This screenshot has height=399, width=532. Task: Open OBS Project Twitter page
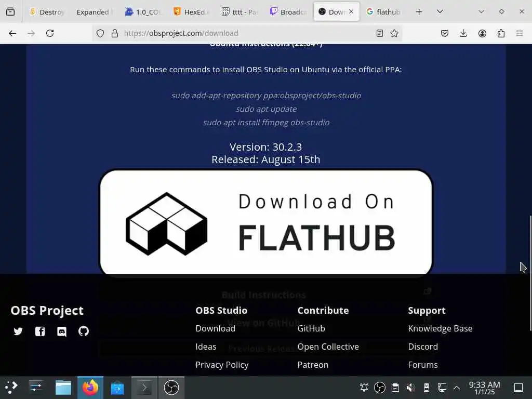(18, 331)
